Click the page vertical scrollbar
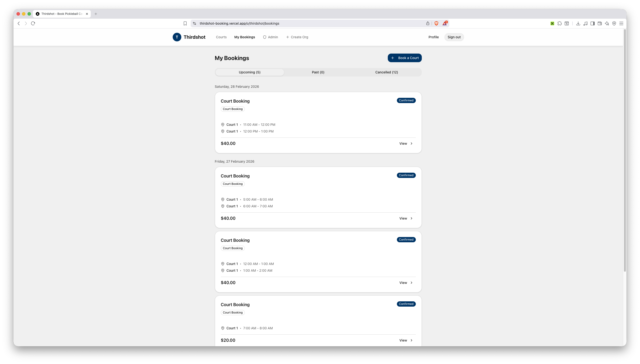 625,150
